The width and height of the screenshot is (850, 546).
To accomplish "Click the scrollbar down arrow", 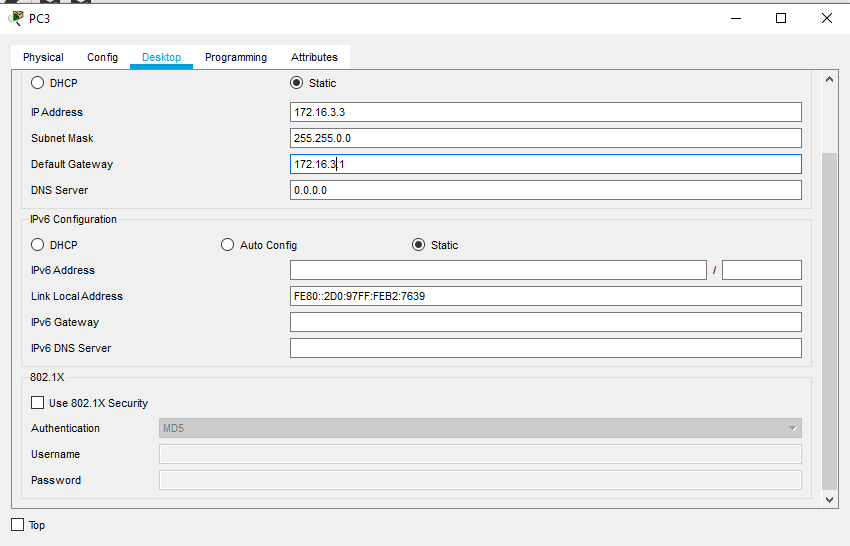I will pyautogui.click(x=829, y=500).
